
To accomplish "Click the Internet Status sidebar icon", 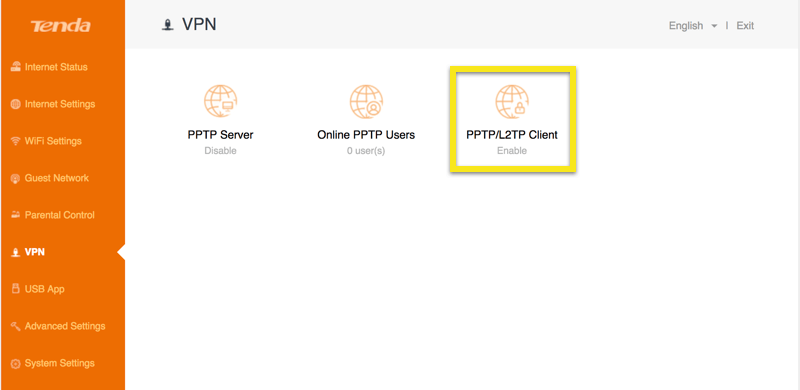I will (x=15, y=67).
